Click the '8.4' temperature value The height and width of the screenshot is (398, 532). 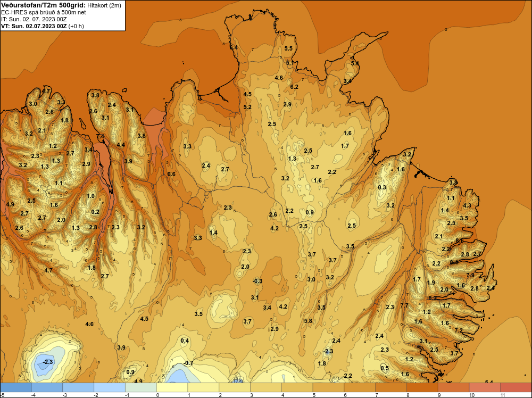(454, 262)
